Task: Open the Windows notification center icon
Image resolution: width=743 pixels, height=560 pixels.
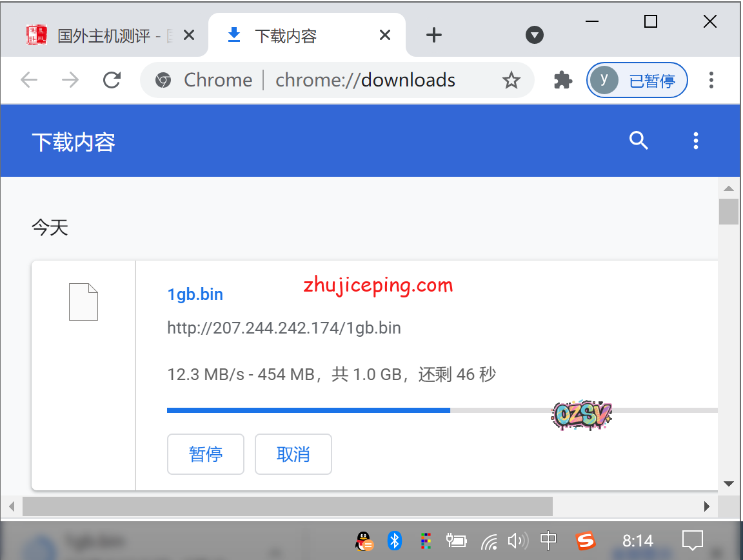Action: (x=693, y=541)
